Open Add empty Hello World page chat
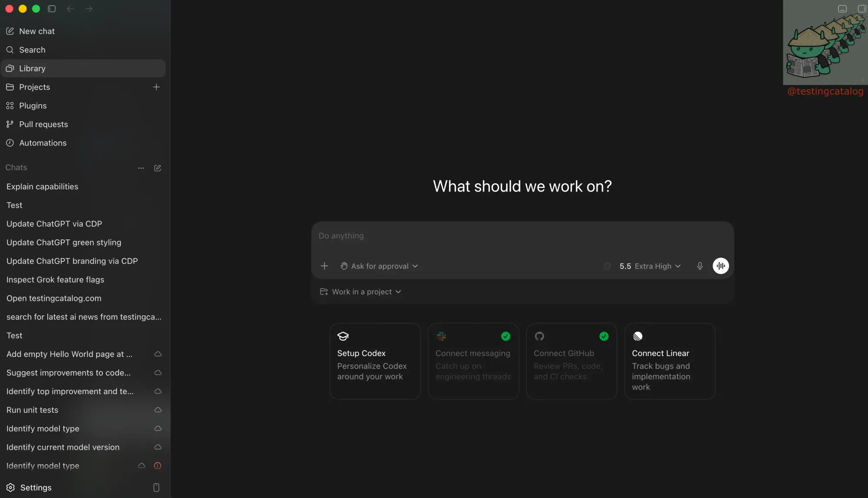Screen dimensions: 868x498 point(83,354)
